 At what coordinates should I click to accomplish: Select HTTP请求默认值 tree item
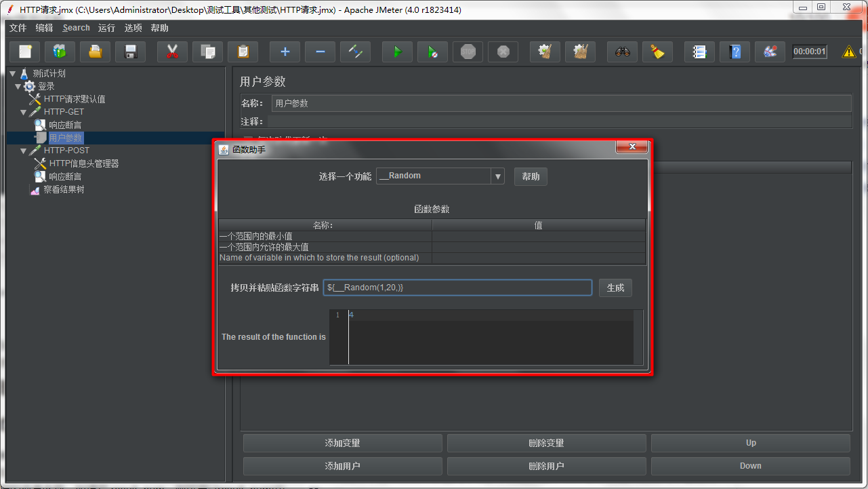point(75,99)
